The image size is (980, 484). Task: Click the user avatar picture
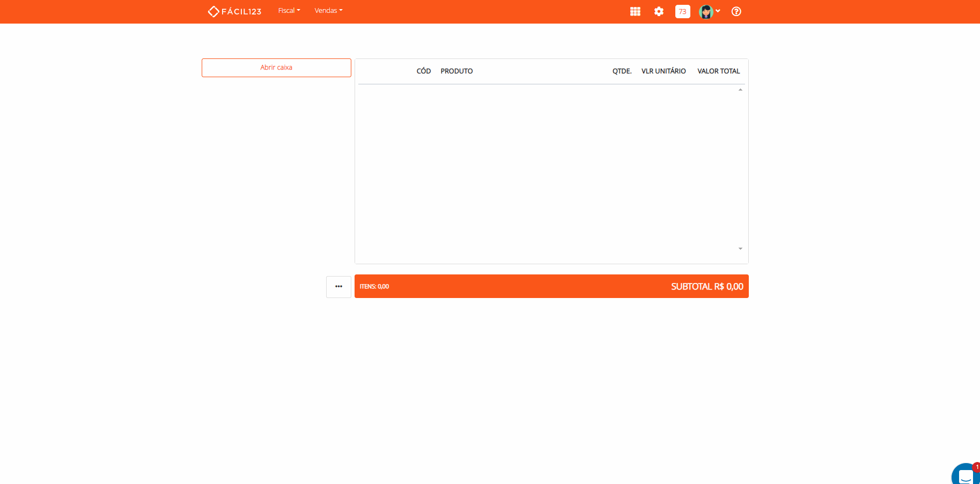click(x=706, y=11)
